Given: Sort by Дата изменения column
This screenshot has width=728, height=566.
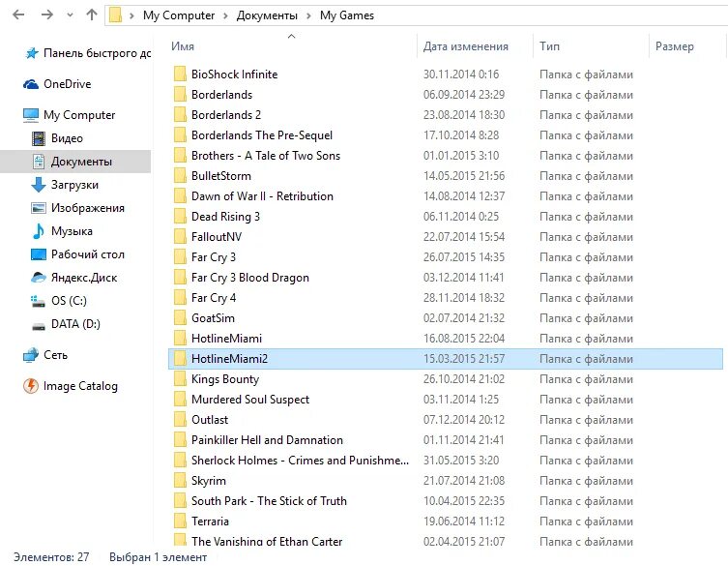Looking at the screenshot, I should [x=466, y=46].
